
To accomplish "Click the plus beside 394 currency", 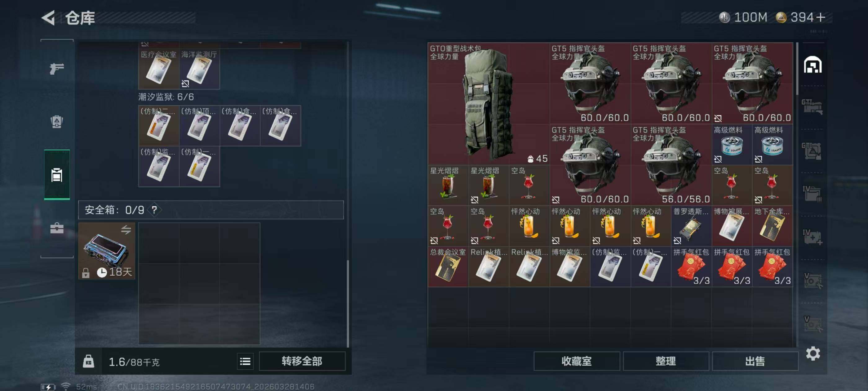I will pyautogui.click(x=821, y=17).
